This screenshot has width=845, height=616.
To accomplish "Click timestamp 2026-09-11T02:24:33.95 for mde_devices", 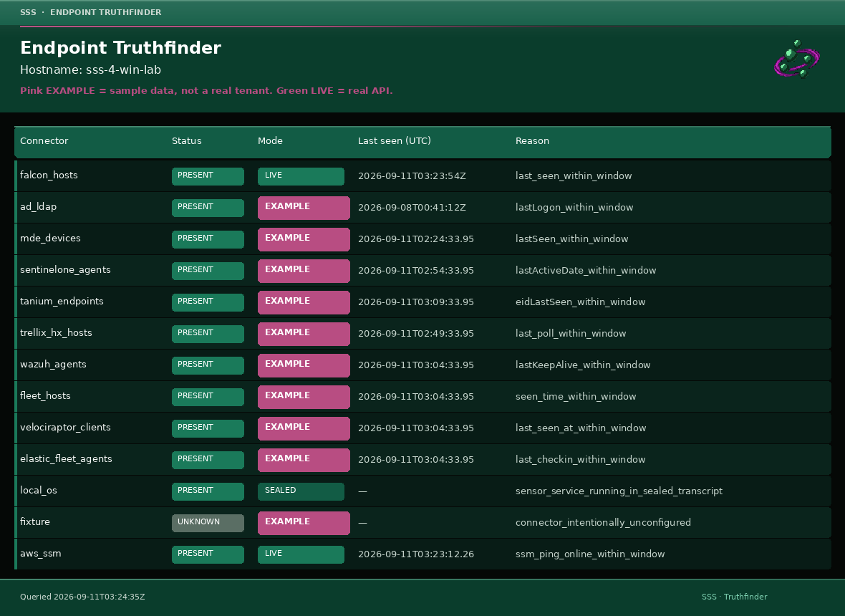I will pos(416,239).
